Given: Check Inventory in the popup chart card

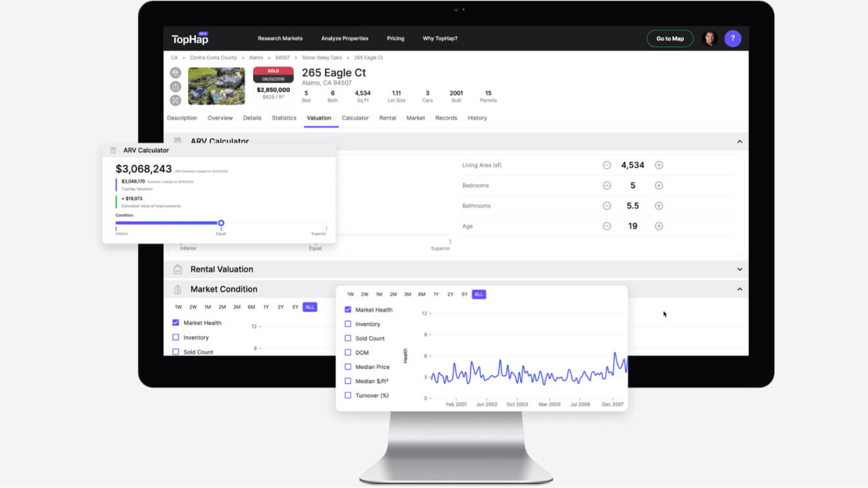Looking at the screenshot, I should 348,324.
